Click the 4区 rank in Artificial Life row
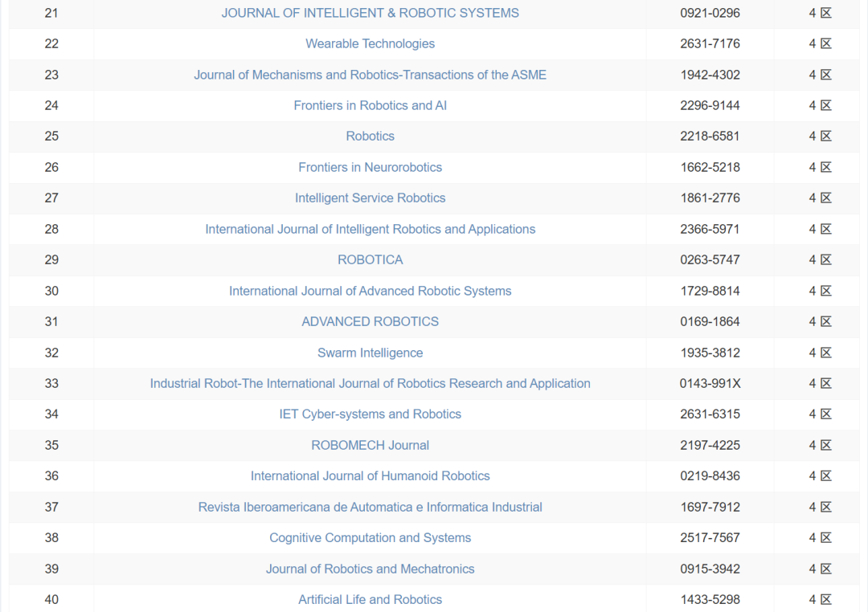The width and height of the screenshot is (868, 612). 820,599
